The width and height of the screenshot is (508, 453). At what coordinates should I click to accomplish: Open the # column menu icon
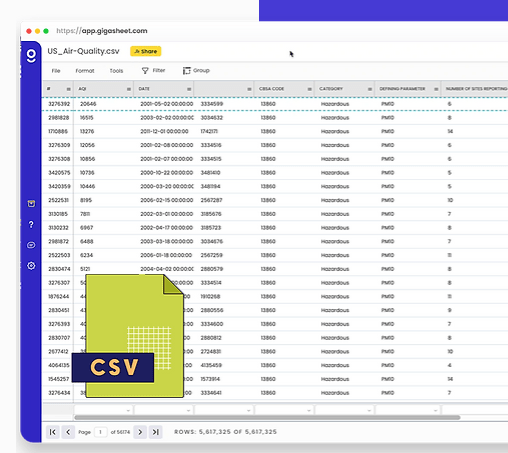[x=69, y=89]
